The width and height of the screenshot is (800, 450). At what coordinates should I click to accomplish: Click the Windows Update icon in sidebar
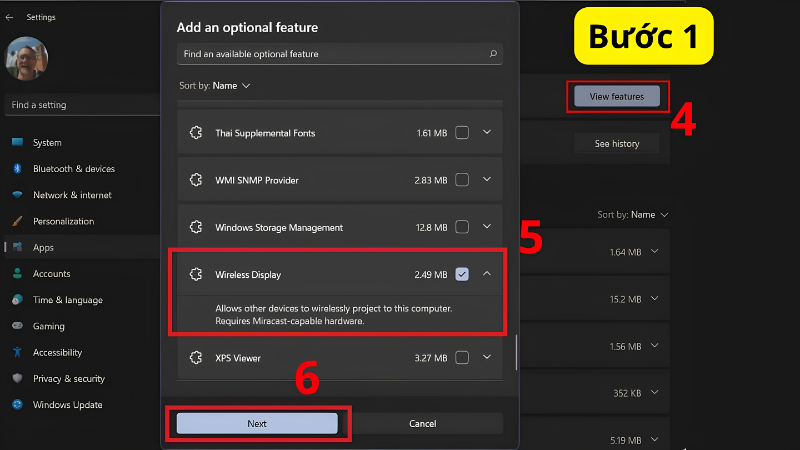(17, 405)
